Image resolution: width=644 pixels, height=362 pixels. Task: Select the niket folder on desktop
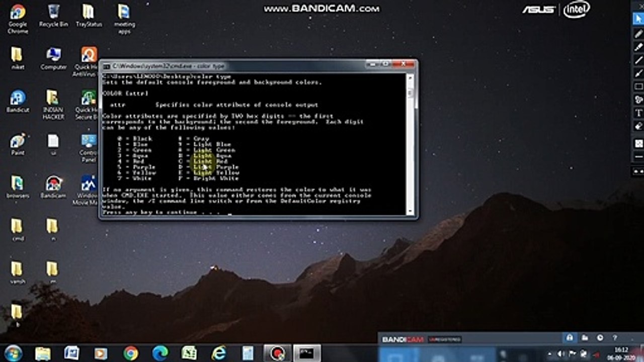pos(17,58)
